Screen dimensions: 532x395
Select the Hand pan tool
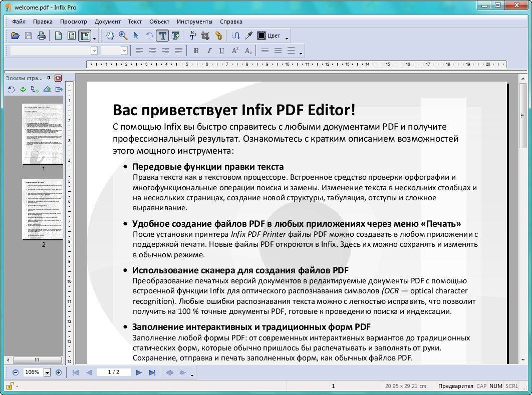pyautogui.click(x=110, y=36)
